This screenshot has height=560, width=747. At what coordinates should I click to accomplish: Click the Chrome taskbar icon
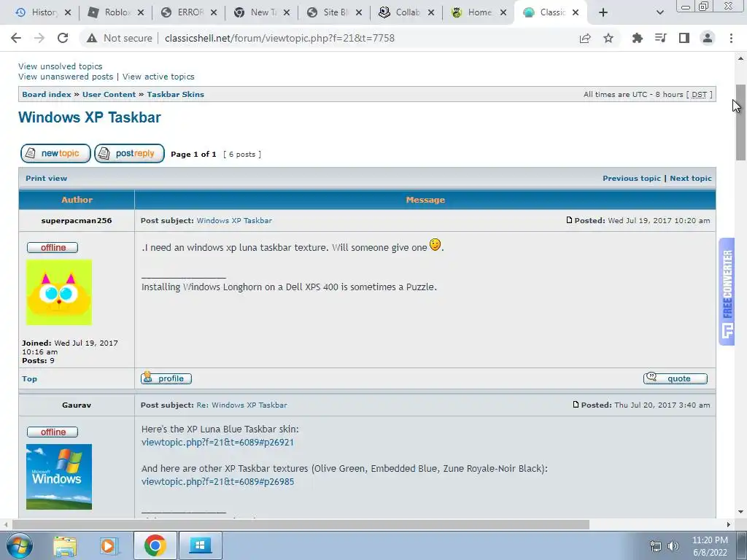(155, 545)
